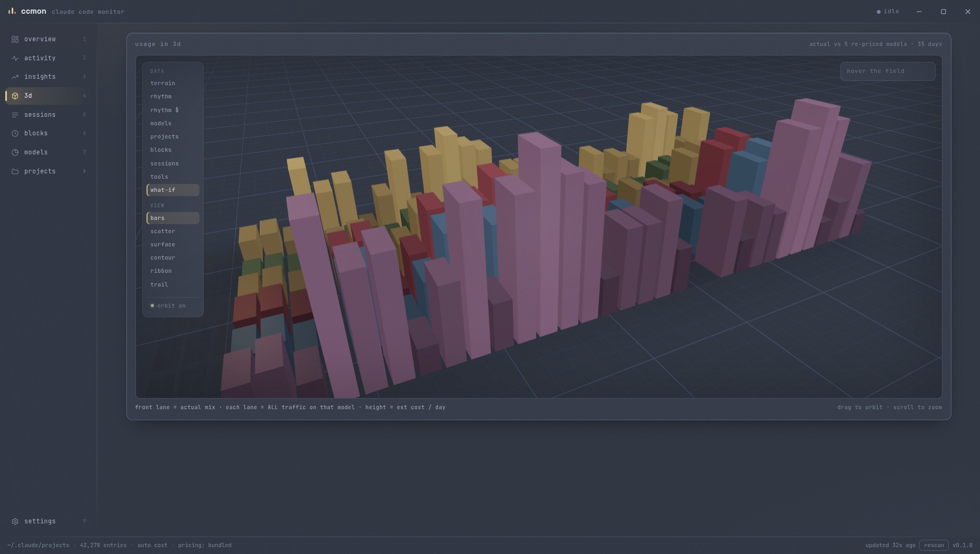
Task: Click the usage in 3d panel title
Action: (158, 44)
